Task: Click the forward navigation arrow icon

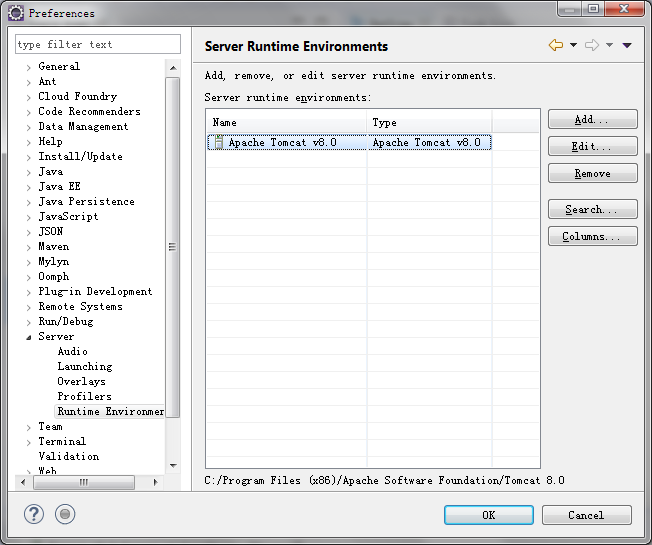Action: (x=592, y=45)
